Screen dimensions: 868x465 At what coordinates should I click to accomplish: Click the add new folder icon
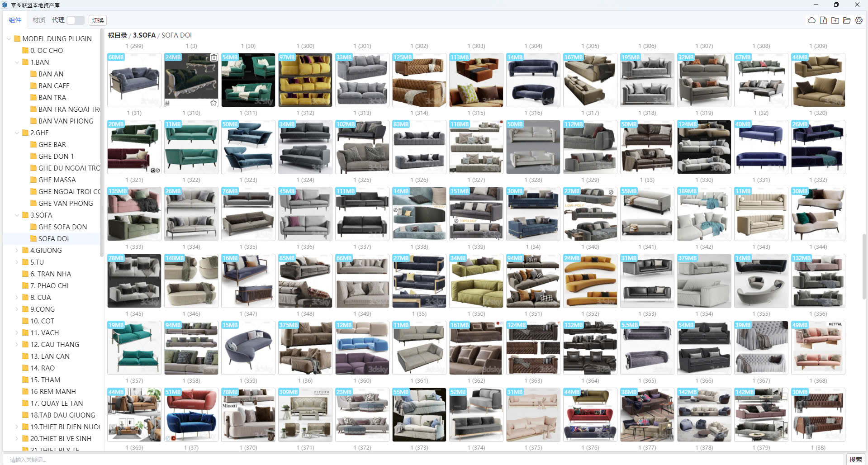point(835,20)
